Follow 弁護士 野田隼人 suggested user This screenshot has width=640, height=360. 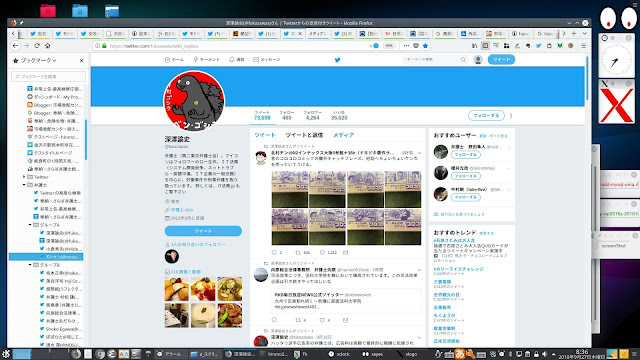coord(466,155)
